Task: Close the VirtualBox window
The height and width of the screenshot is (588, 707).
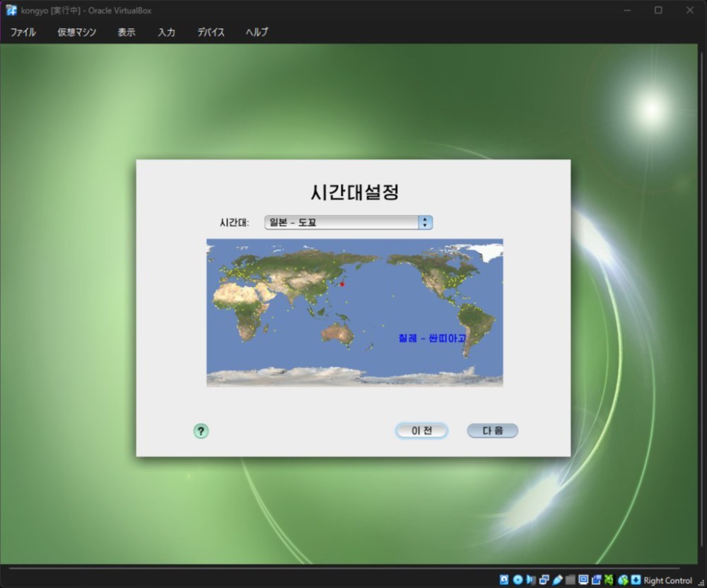Action: click(690, 11)
